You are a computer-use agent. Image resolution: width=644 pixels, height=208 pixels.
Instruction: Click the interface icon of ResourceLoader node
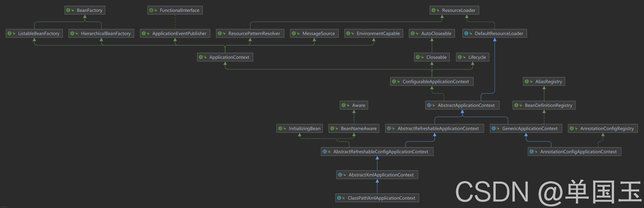click(433, 10)
